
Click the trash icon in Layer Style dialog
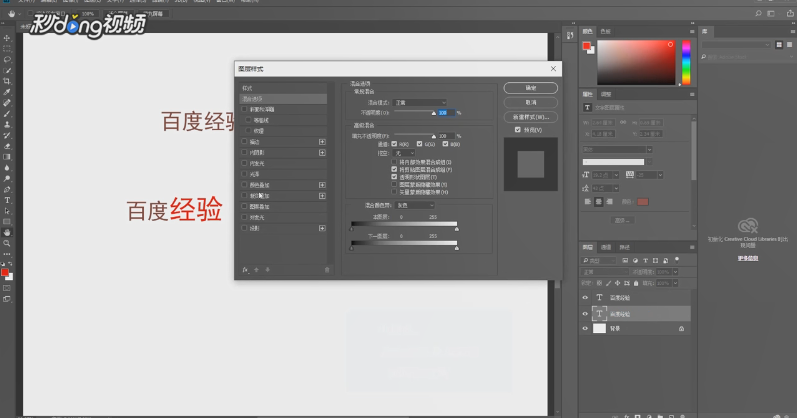click(x=327, y=270)
